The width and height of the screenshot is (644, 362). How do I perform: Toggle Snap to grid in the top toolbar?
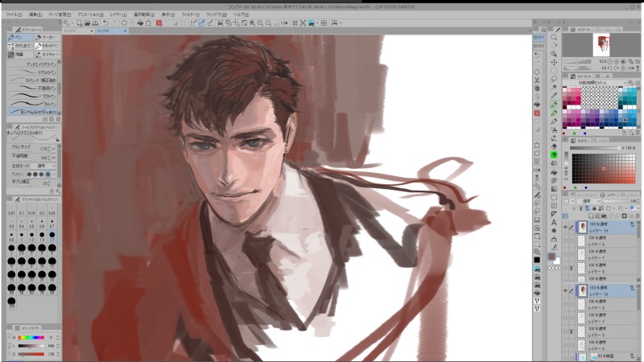pos(295,23)
